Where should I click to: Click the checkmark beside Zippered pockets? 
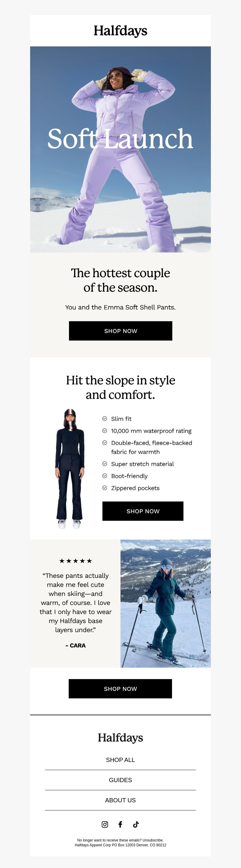[105, 488]
